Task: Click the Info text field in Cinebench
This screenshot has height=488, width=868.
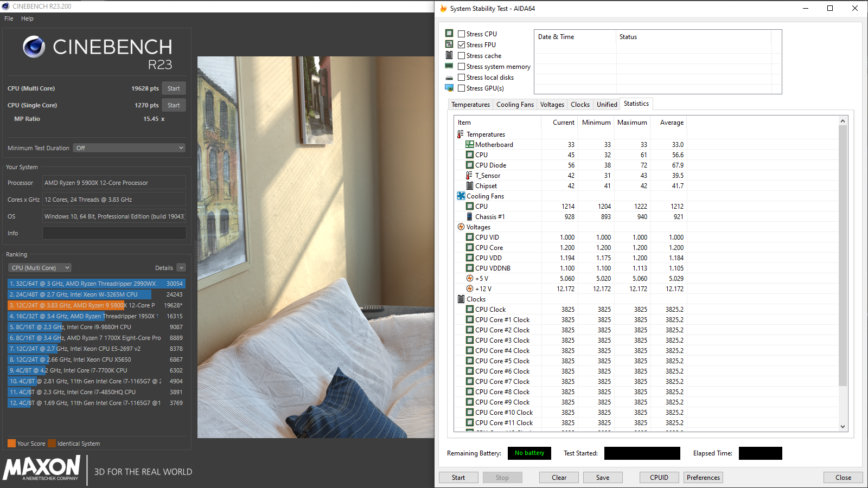Action: [x=114, y=233]
